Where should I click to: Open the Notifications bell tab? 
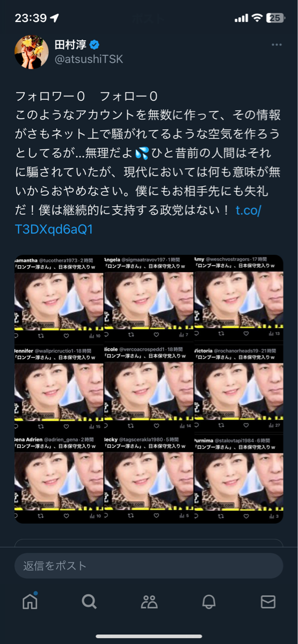(x=209, y=602)
